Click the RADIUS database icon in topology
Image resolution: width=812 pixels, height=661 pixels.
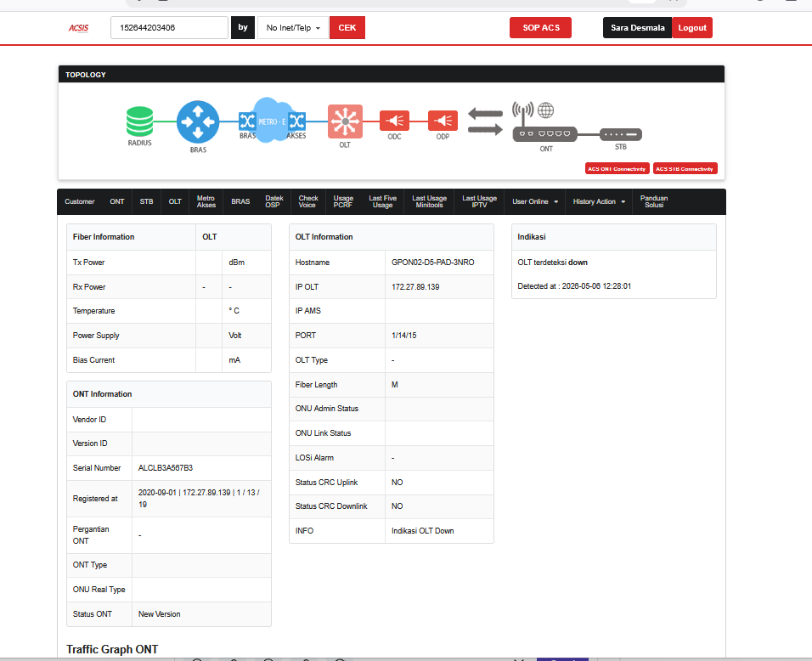point(140,121)
